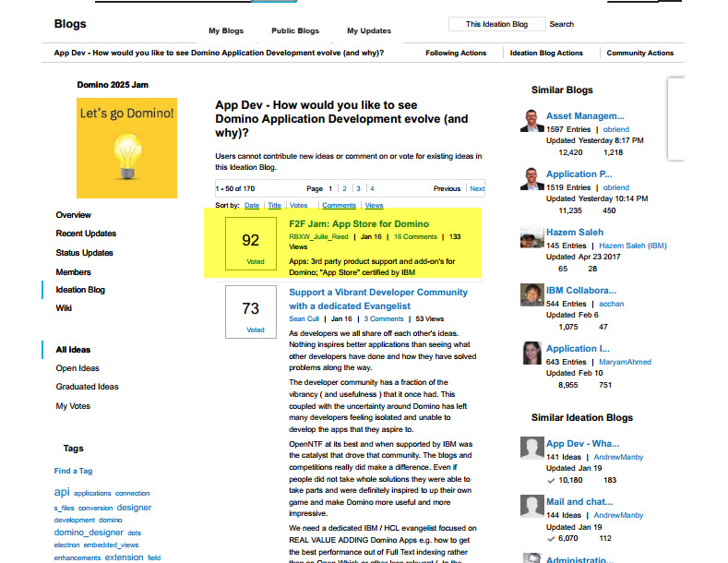Select the embedded_views tag
728x563 pixels.
coord(111,545)
